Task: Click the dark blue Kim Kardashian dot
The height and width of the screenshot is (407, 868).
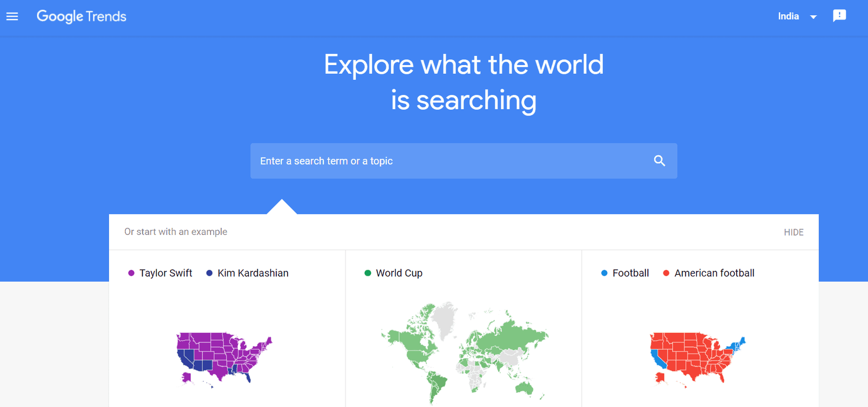Action: click(x=209, y=273)
